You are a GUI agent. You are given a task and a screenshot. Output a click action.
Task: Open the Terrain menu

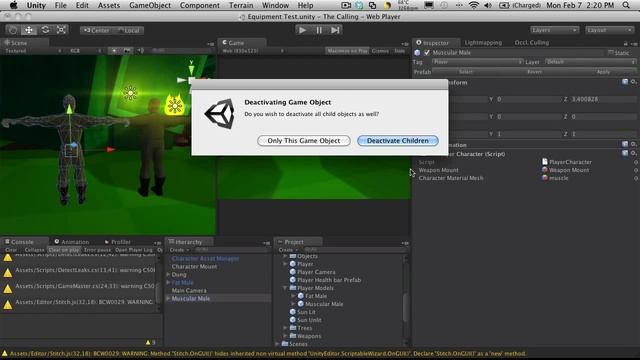click(241, 5)
